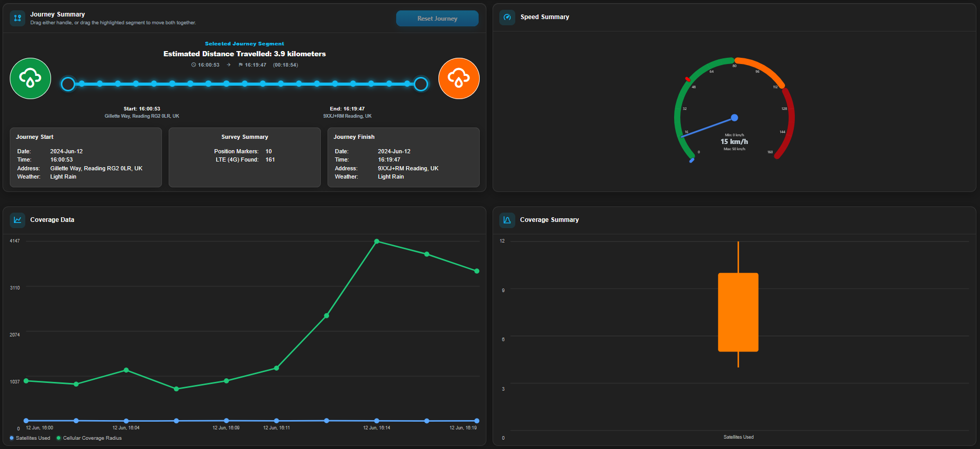The height and width of the screenshot is (449, 980).
Task: Click the duration (00:18:54) text
Action: 285,65
